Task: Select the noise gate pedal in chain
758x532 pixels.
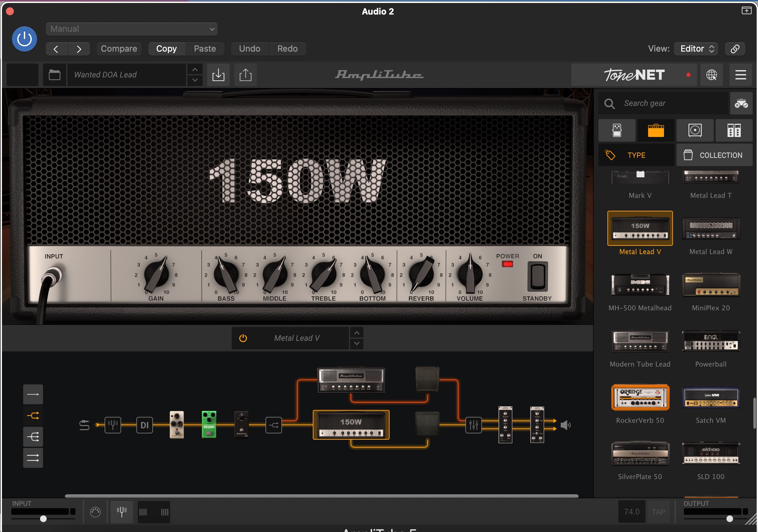Action: coord(177,424)
